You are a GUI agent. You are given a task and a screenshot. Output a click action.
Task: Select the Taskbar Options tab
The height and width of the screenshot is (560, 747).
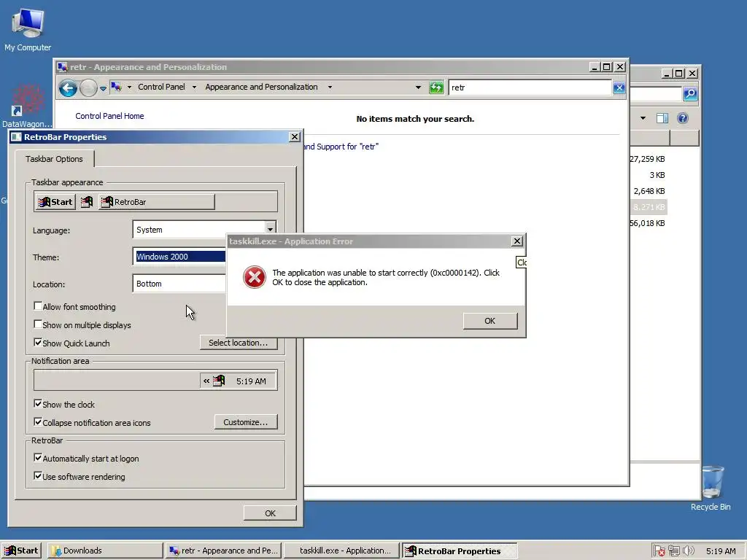pos(54,159)
